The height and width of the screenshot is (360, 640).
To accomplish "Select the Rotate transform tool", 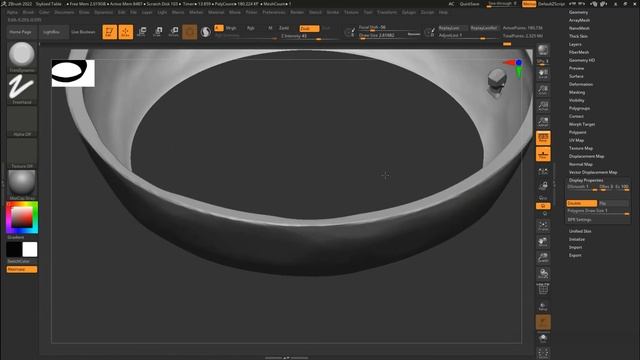I will pos(173,32).
